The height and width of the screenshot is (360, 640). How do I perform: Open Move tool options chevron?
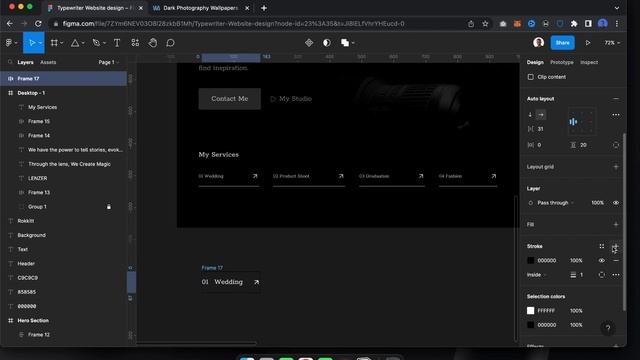click(40, 43)
